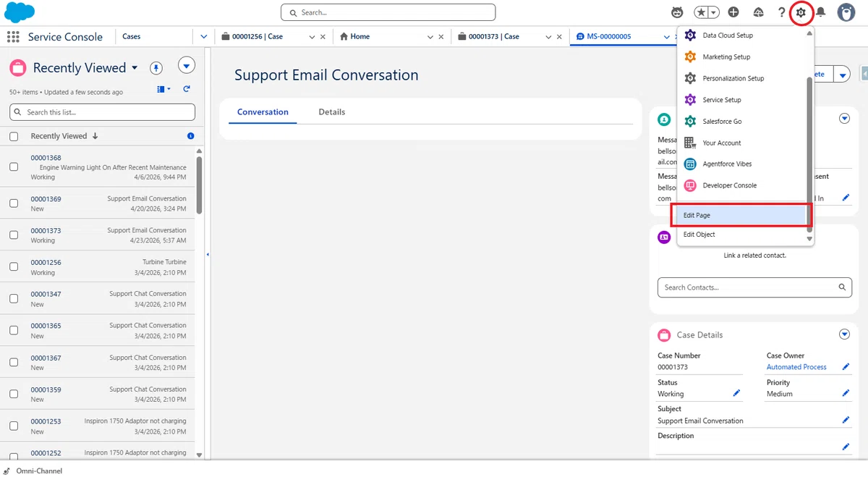Edit the Description field pencil

[x=846, y=447]
